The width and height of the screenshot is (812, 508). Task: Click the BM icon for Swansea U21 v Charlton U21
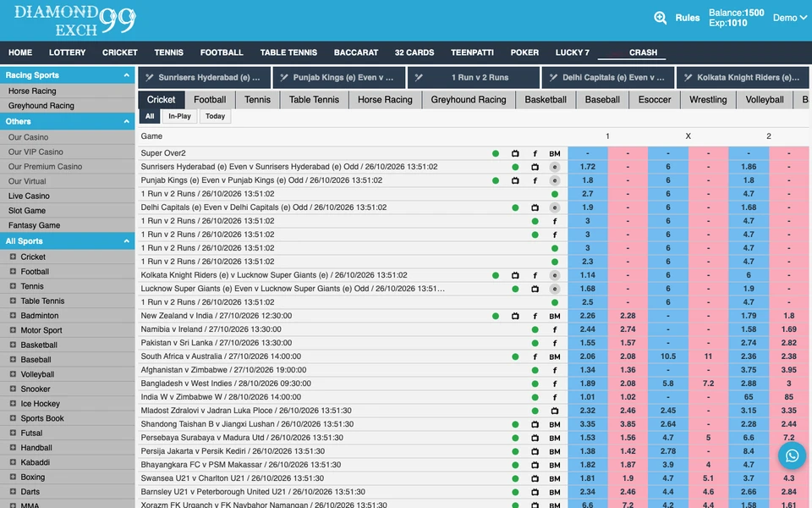coord(555,478)
